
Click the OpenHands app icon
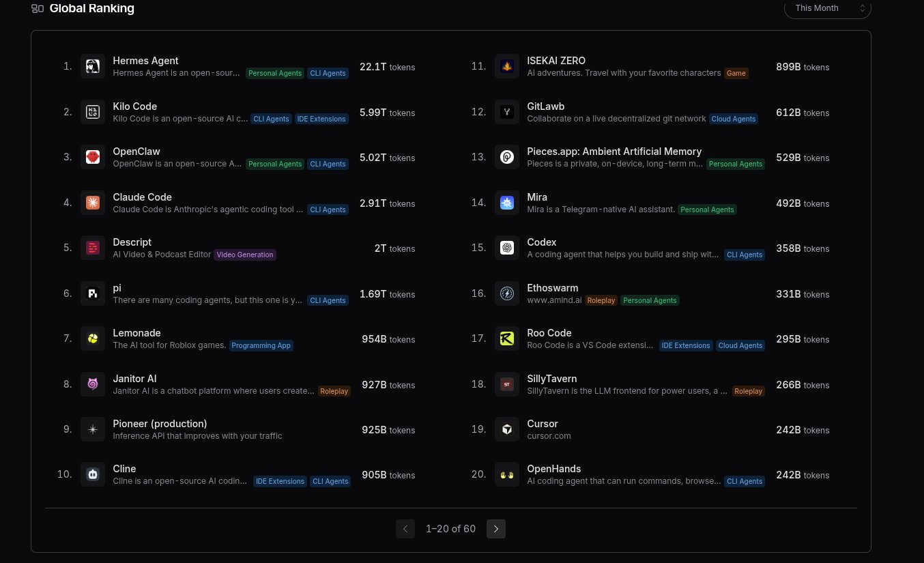click(507, 474)
